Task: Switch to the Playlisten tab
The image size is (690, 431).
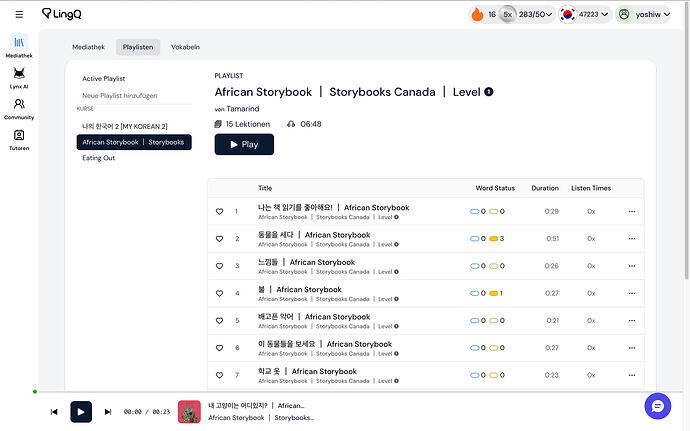Action: [x=138, y=47]
